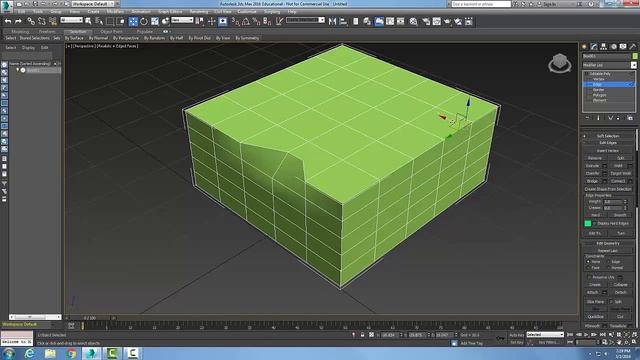Click the Redo arrow in main toolbar

pos(18,21)
